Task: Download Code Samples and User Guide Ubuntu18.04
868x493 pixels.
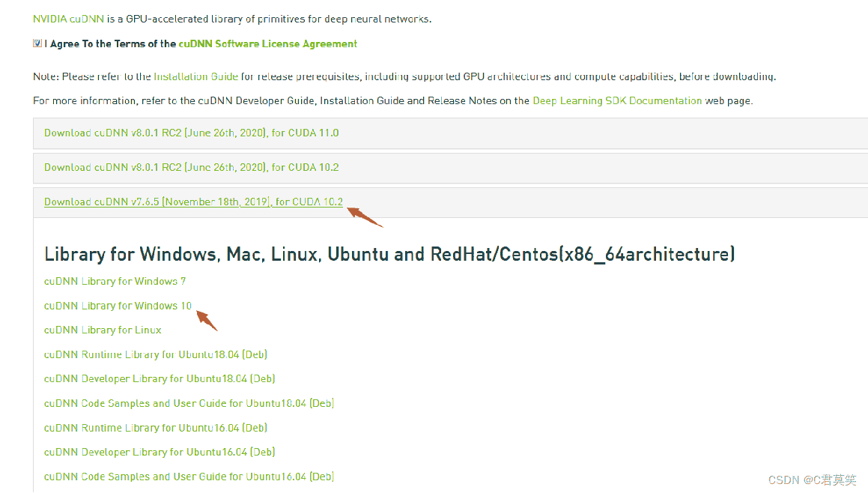Action: [x=189, y=403]
